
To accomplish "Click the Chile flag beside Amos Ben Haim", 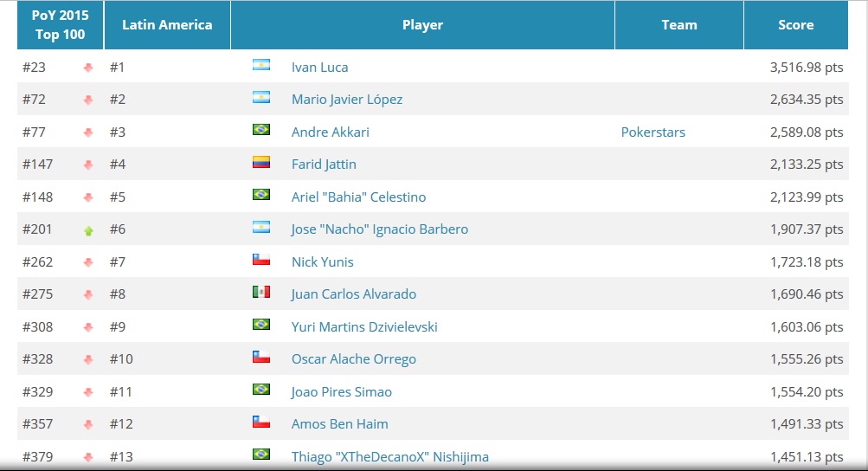I will point(261,422).
